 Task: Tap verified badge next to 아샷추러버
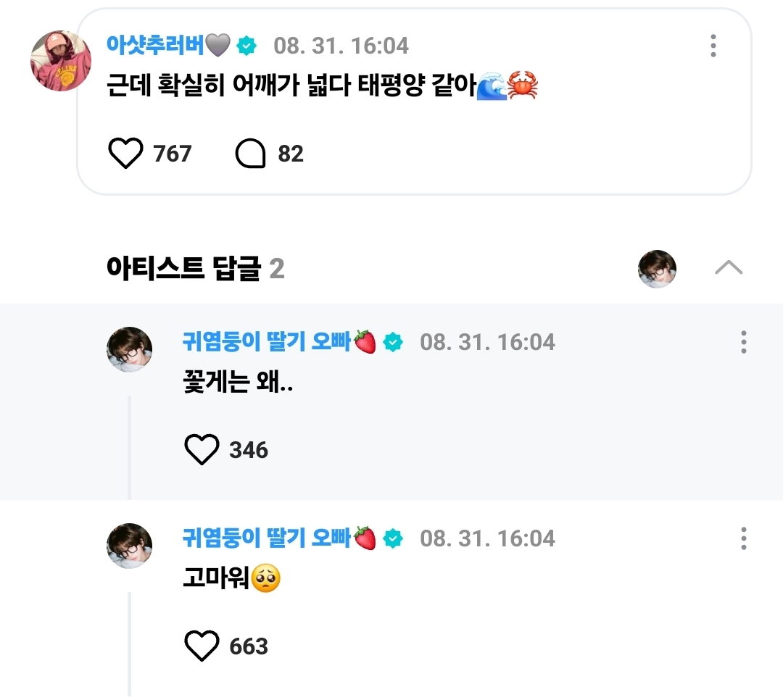[x=247, y=46]
